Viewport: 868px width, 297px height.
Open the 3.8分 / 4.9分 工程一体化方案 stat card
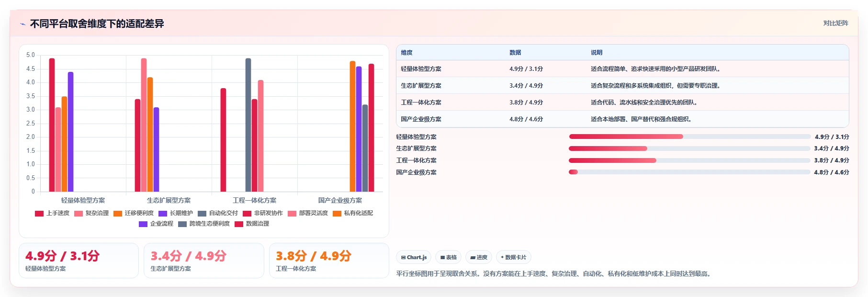tap(329, 261)
